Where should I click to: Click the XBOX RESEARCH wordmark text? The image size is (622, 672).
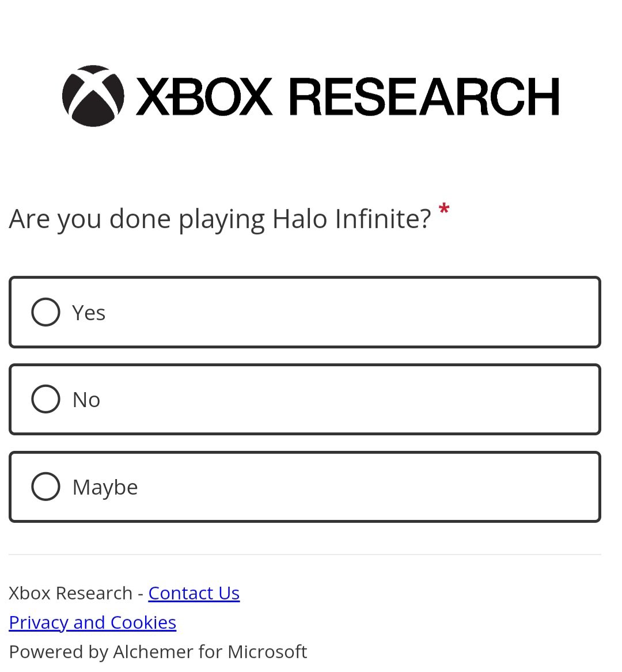tap(347, 96)
